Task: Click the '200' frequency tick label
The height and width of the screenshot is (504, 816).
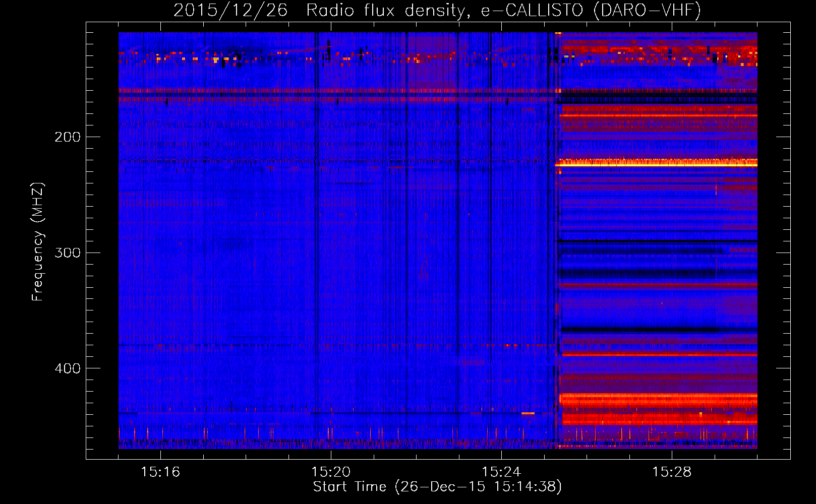Action: click(68, 137)
